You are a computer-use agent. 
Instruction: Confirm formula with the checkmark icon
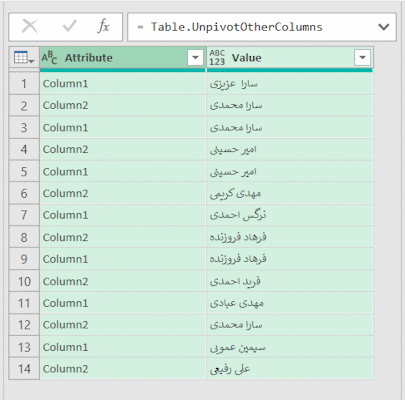pyautogui.click(x=70, y=26)
